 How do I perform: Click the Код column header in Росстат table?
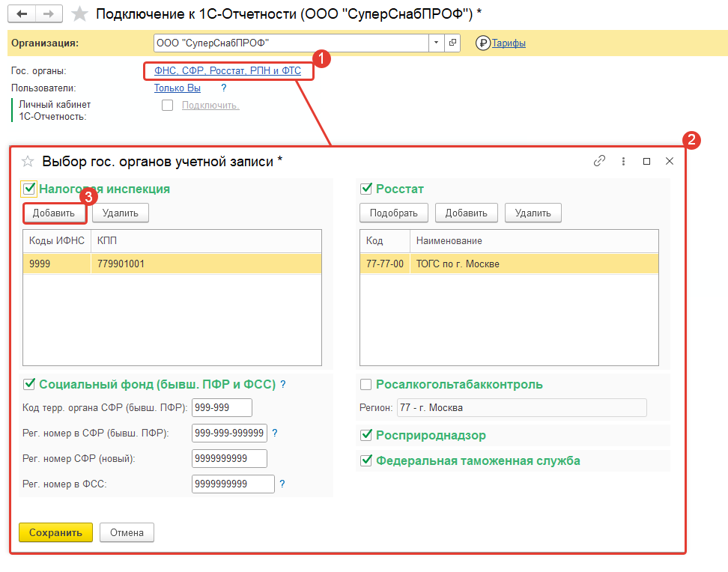pos(385,241)
